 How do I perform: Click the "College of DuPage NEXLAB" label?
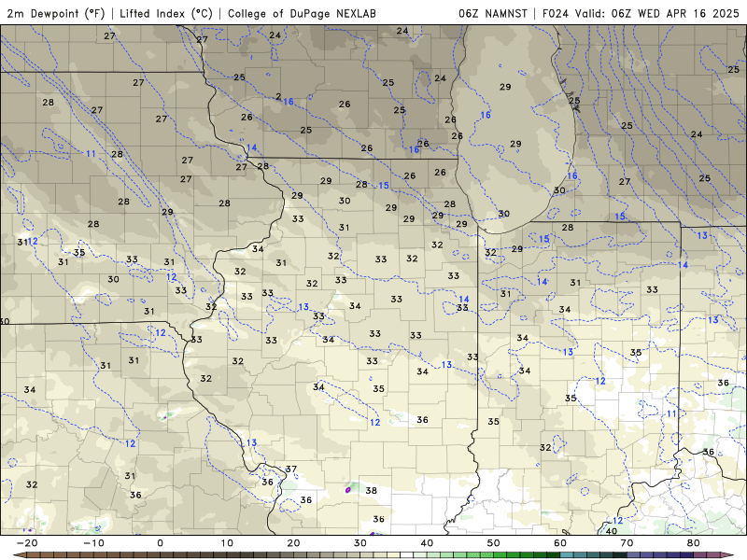tap(302, 13)
